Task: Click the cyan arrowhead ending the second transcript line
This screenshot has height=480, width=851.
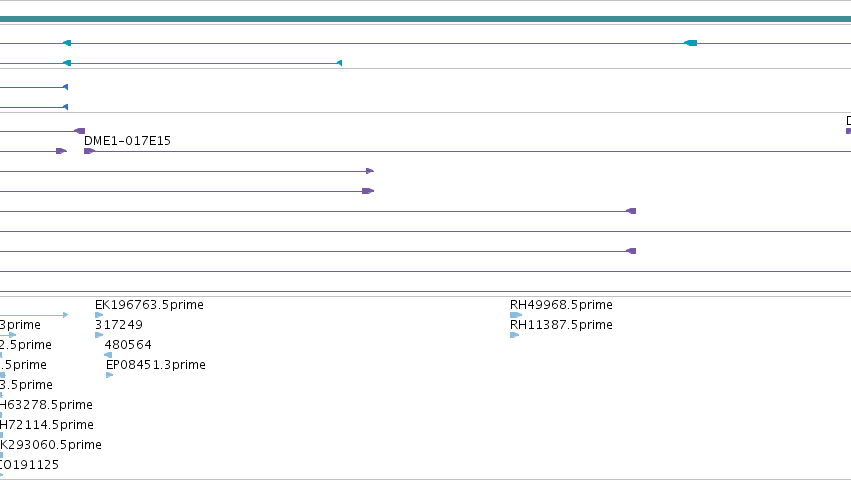Action: point(339,63)
